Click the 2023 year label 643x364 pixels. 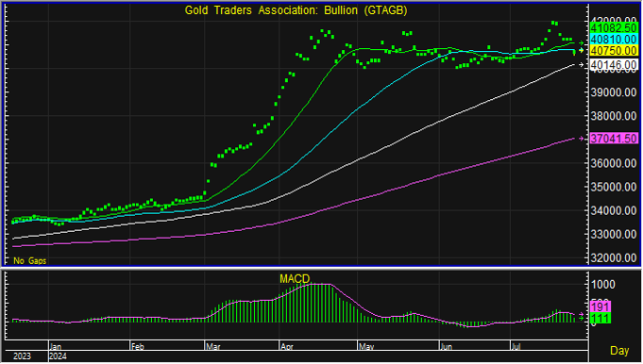coord(22,356)
